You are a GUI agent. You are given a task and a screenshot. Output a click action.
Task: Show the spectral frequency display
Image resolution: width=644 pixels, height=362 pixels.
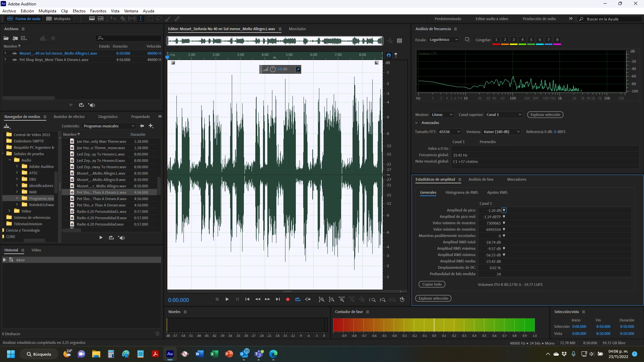click(x=92, y=19)
